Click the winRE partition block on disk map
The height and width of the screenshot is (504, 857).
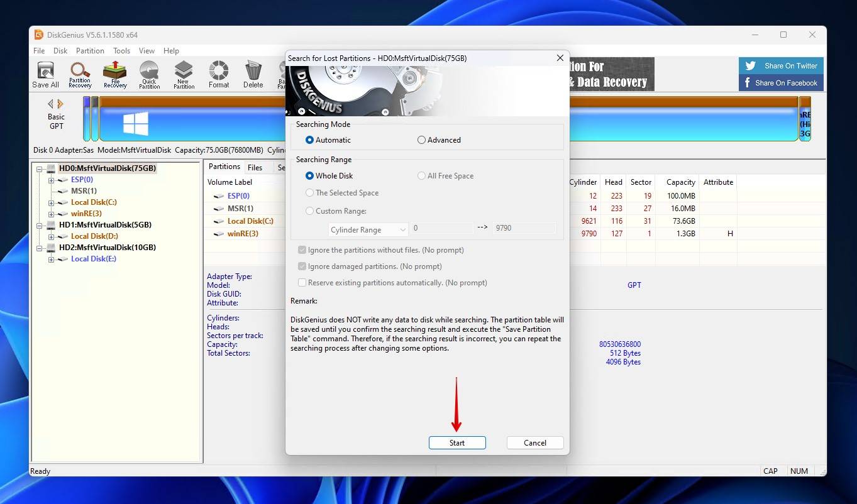pyautogui.click(x=805, y=119)
